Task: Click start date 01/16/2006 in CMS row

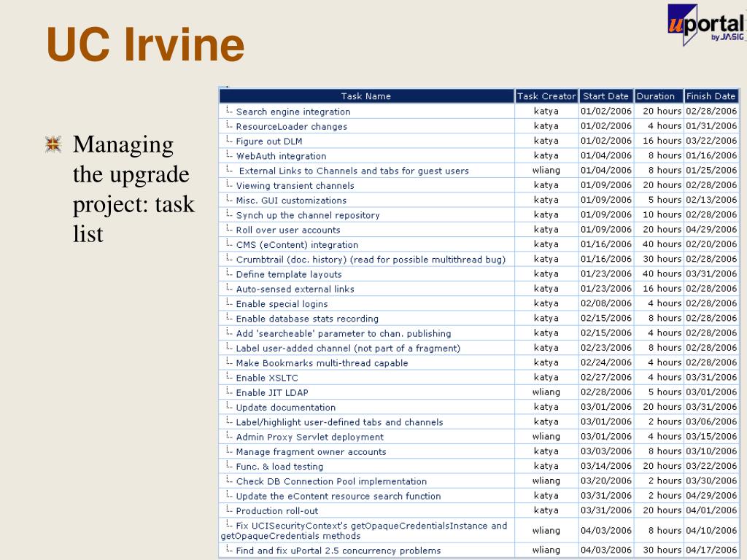Action: [606, 244]
